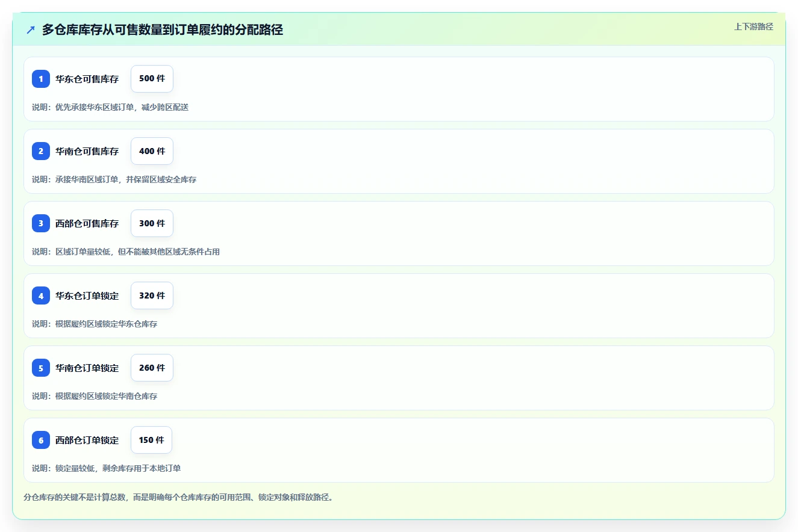Select the 华东仓订单锁定 label
This screenshot has height=532, width=798.
[87, 295]
